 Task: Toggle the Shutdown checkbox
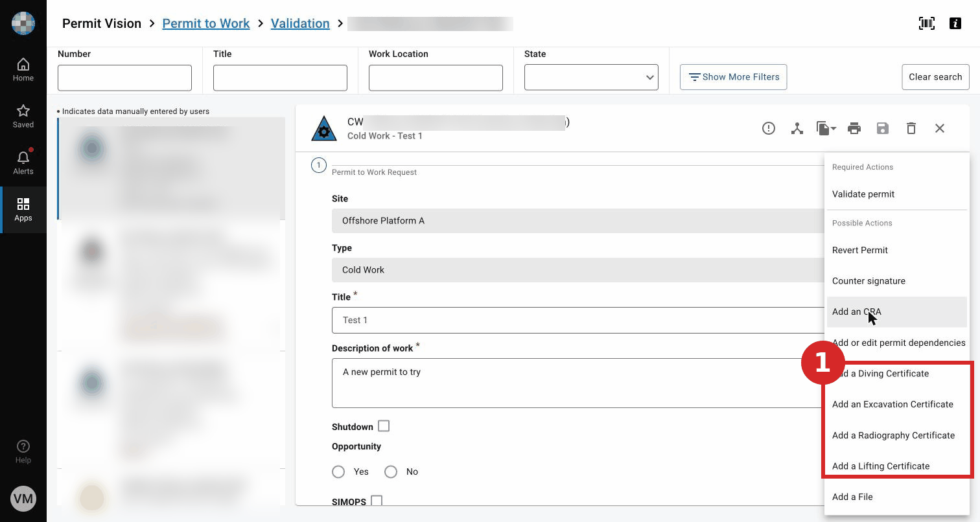384,426
